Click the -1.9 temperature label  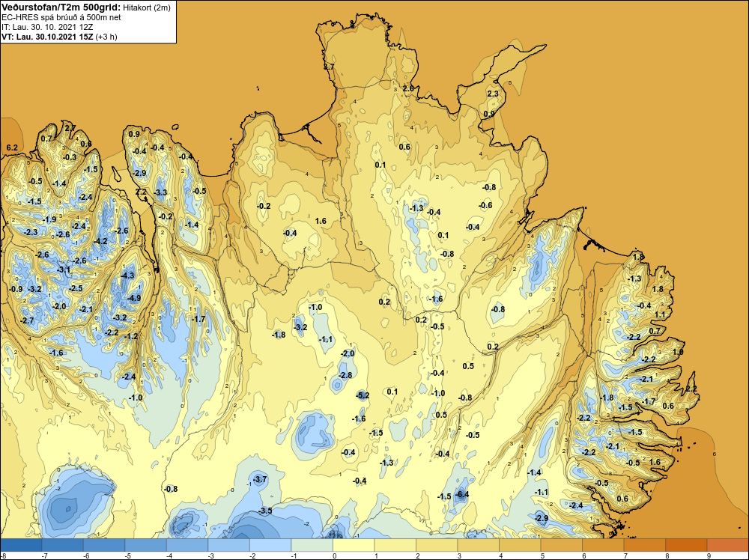[49, 220]
